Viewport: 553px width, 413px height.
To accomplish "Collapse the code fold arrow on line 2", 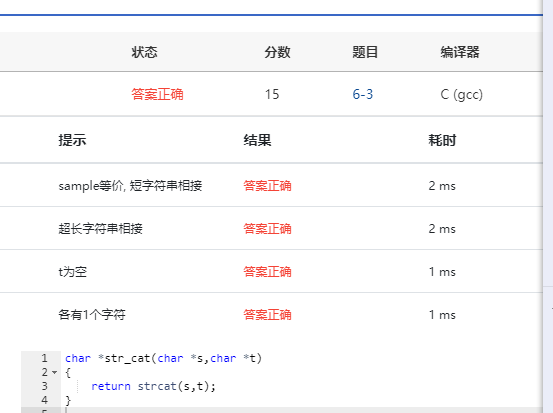I will pyautogui.click(x=54, y=372).
